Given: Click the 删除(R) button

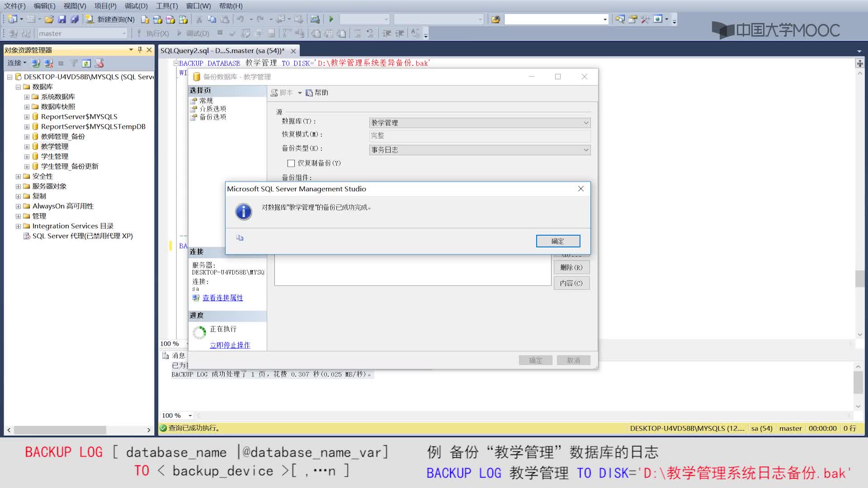Looking at the screenshot, I should tap(571, 267).
